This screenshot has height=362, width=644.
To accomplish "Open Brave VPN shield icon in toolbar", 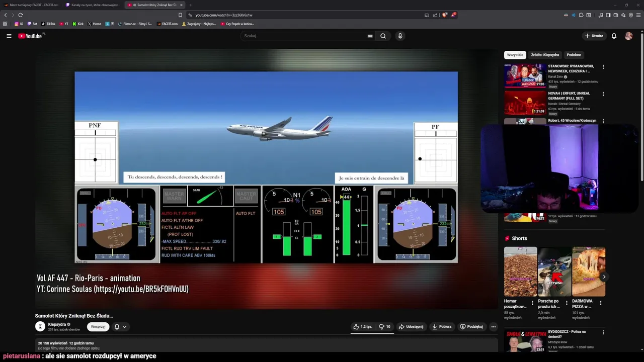I will click(631, 15).
